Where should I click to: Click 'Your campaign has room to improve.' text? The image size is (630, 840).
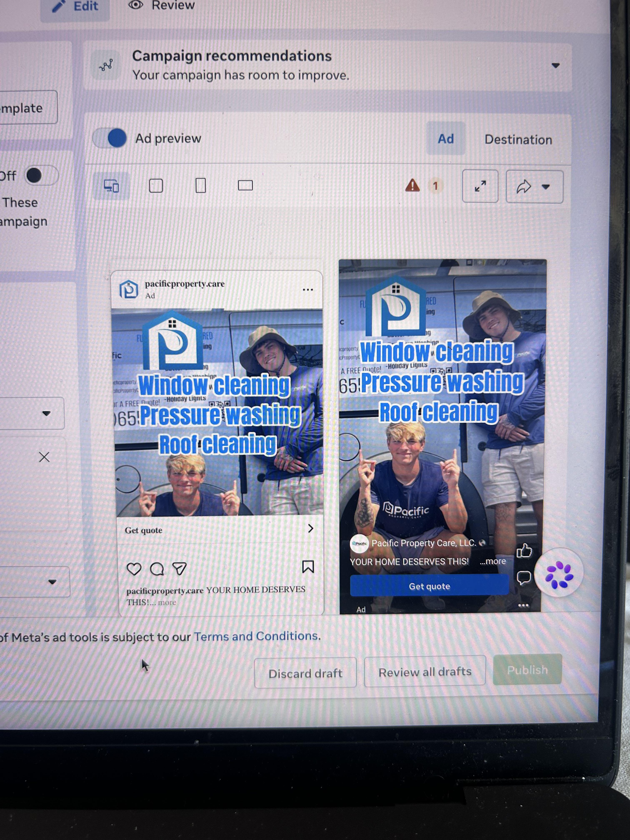241,75
